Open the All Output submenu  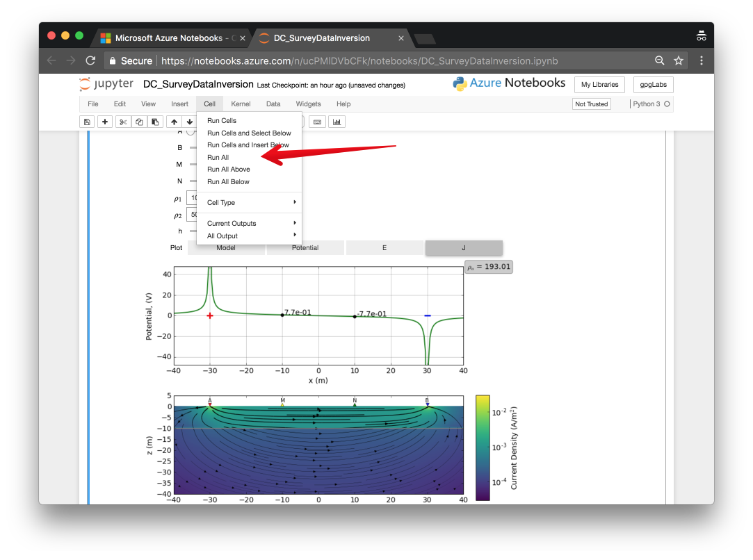[x=249, y=236]
